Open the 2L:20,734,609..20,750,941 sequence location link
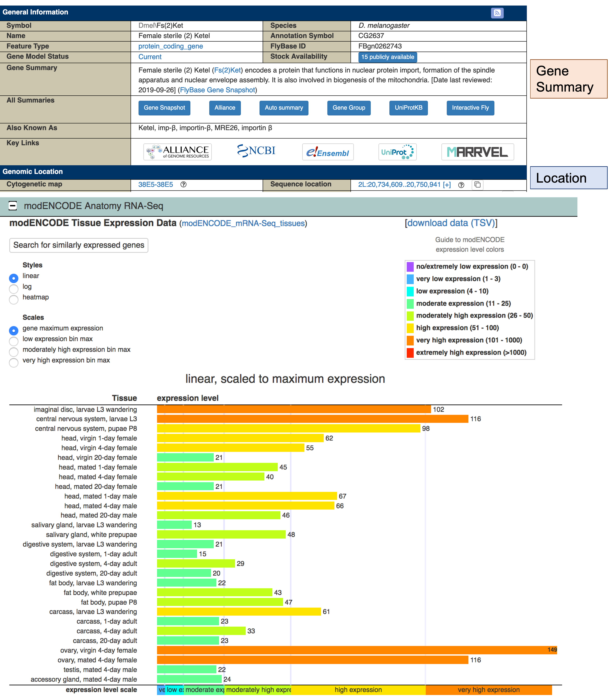610x700 pixels. coord(399,185)
